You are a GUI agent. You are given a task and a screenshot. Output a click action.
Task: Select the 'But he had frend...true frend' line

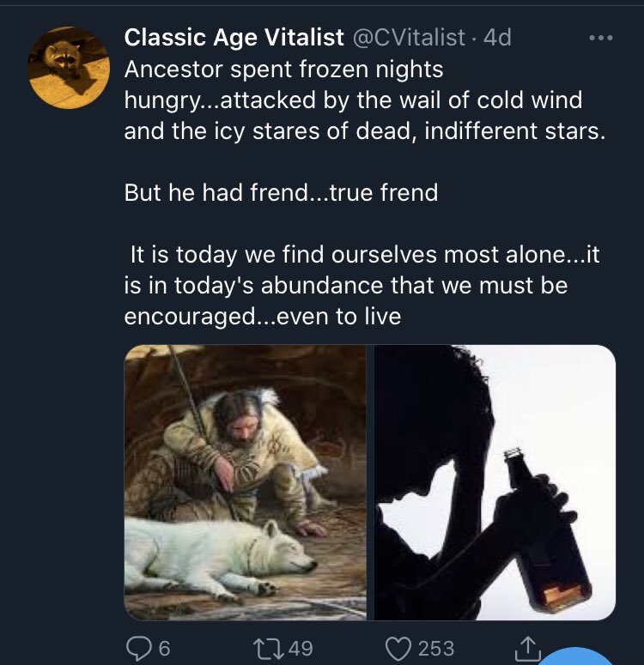[x=281, y=192]
